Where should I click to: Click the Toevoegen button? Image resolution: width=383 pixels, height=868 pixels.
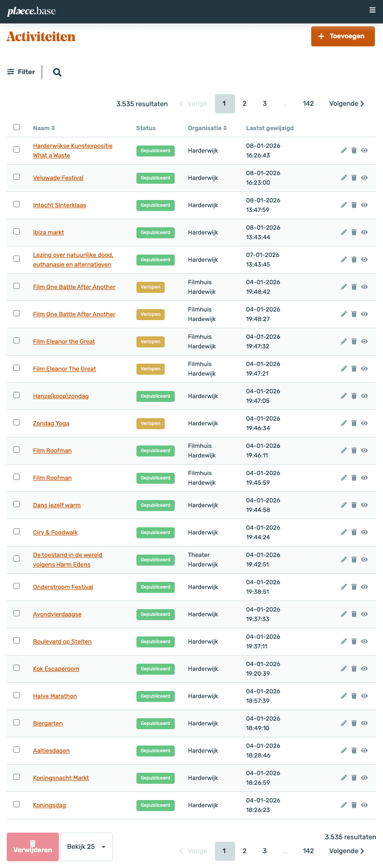(343, 36)
